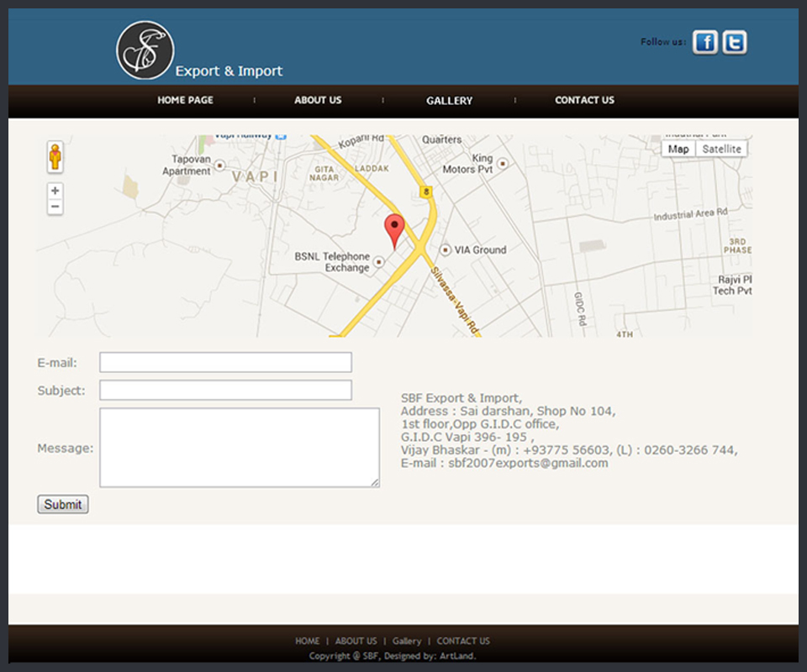Open GALLERY from the top navigation
Viewport: 807px width, 672px height.
point(449,101)
